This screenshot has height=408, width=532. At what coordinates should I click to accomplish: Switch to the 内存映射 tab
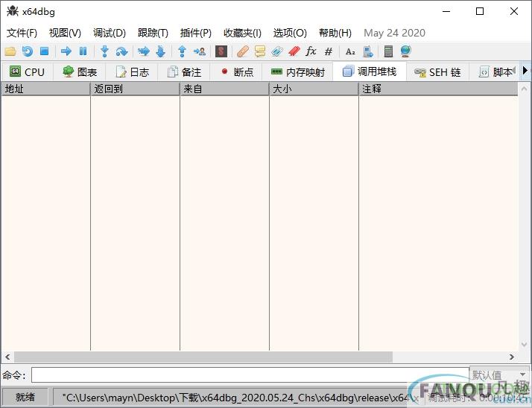[x=297, y=72]
